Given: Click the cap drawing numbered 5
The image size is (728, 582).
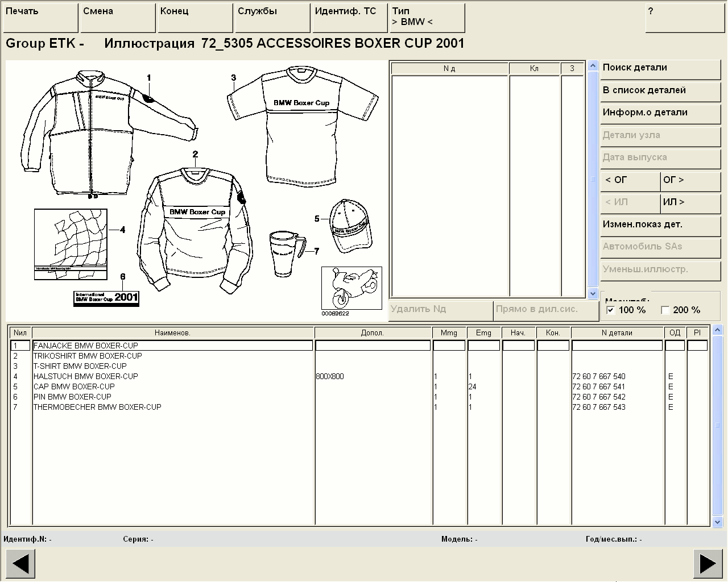Looking at the screenshot, I should (350, 226).
